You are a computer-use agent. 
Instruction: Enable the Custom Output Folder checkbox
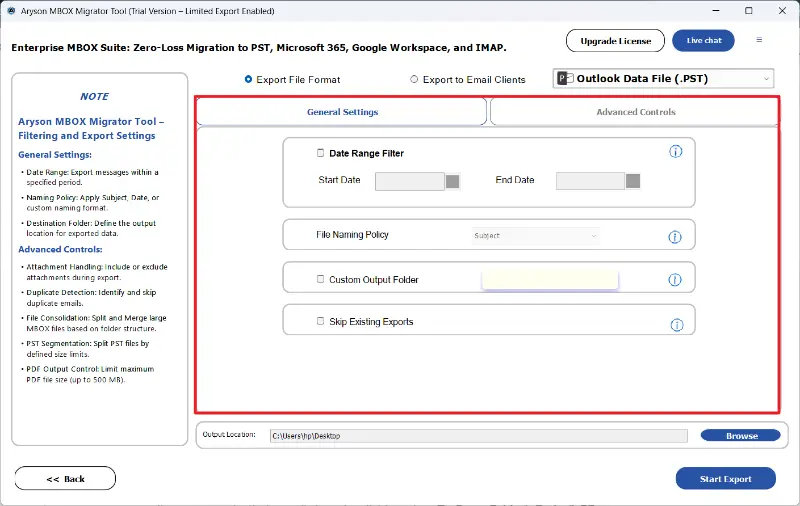click(x=320, y=279)
